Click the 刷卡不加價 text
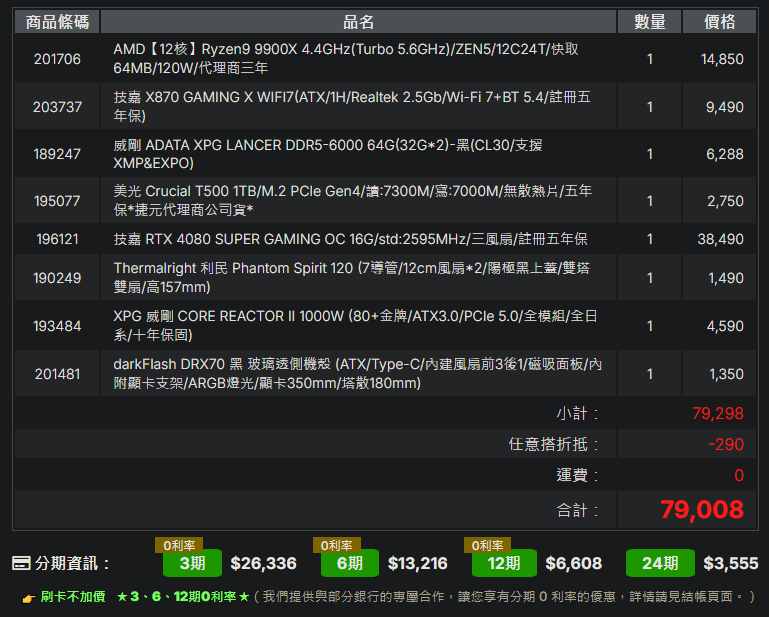 click(73, 596)
